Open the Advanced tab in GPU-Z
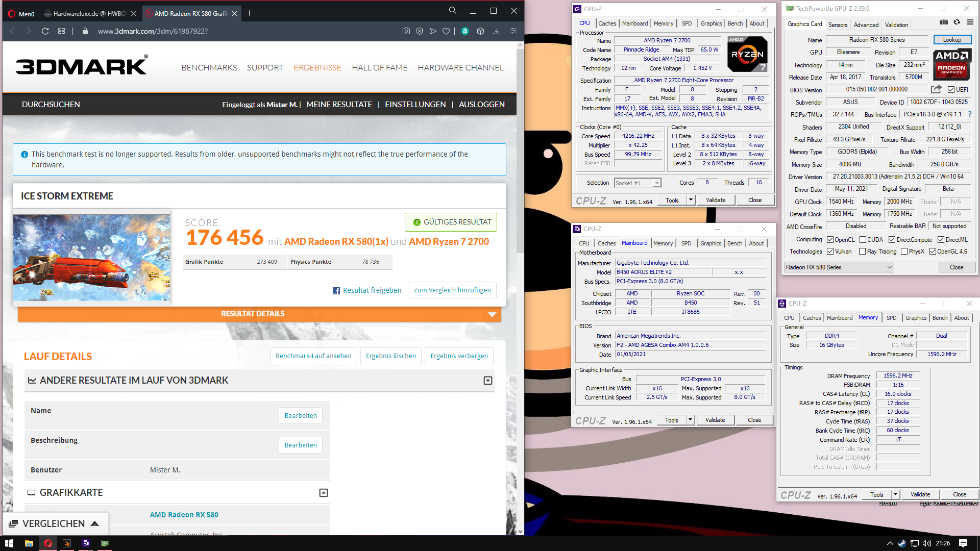The height and width of the screenshot is (551, 980). point(866,25)
